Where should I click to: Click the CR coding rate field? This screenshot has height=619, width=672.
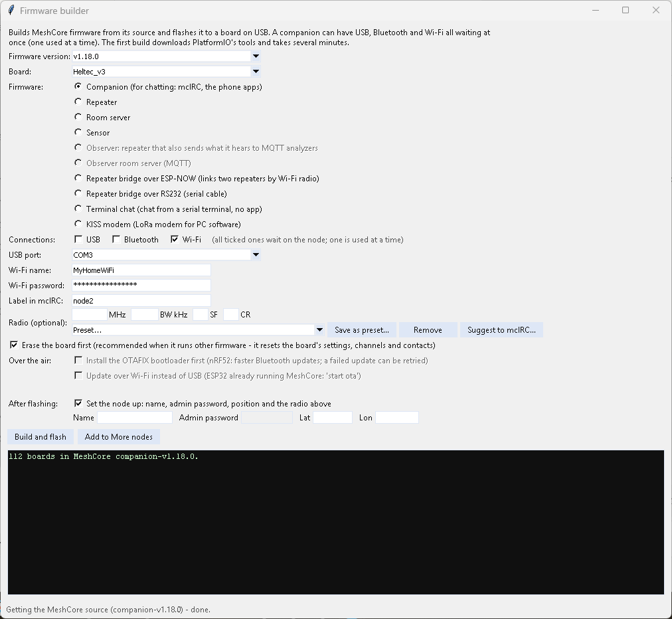click(231, 315)
